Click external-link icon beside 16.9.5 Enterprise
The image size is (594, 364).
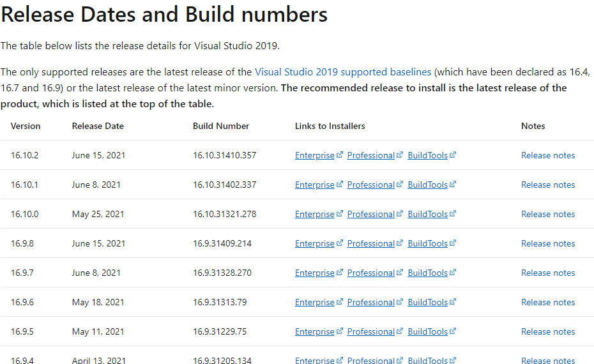[340, 331]
